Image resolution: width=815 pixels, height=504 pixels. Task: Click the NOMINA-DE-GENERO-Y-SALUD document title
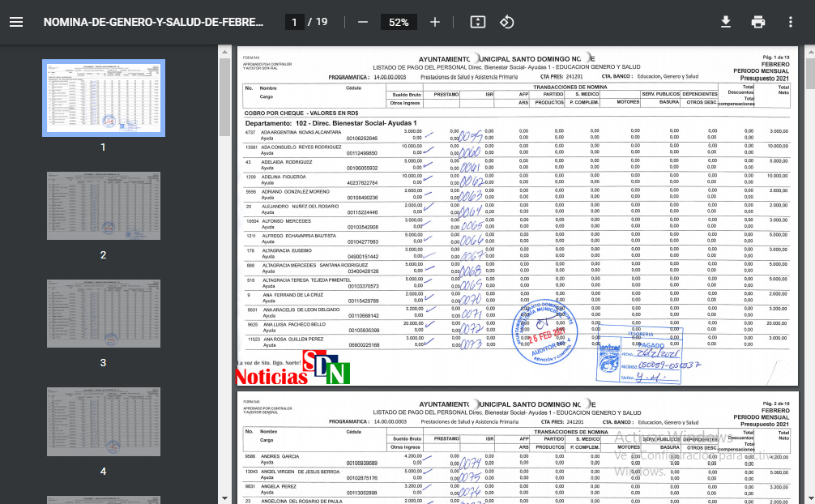click(153, 22)
